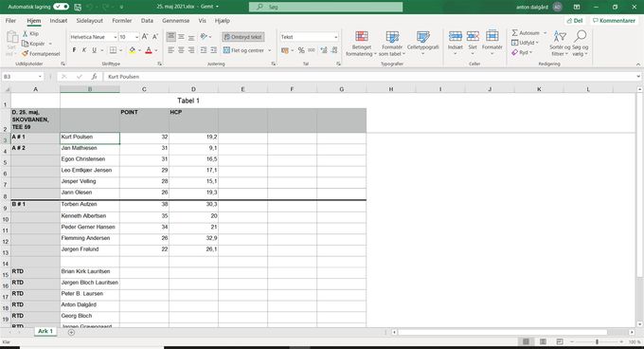Viewport: 644px width, 349px height.
Task: Click the Formatér som tabel icon
Action: click(x=392, y=37)
